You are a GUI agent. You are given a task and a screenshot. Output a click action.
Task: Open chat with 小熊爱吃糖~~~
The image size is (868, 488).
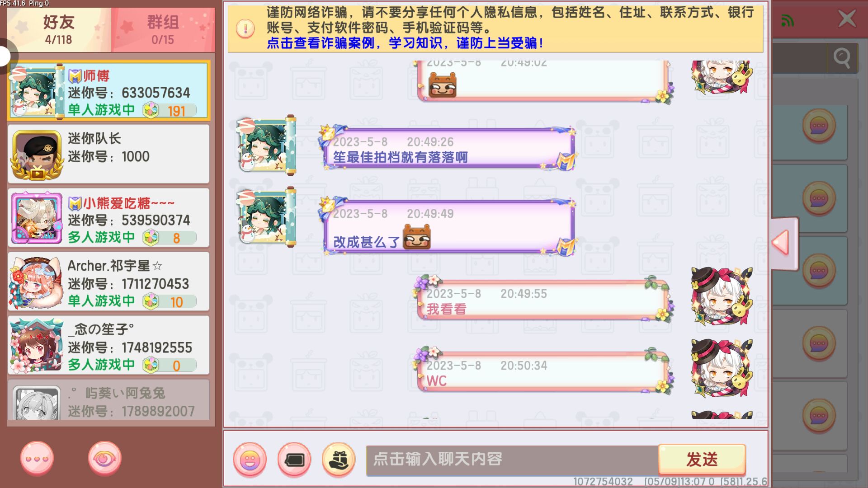[x=108, y=218]
